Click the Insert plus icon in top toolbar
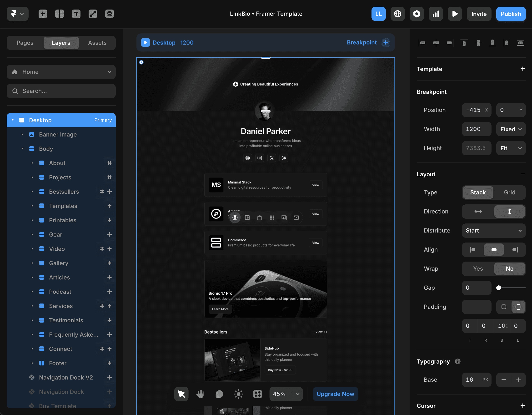532x415 pixels. point(43,14)
